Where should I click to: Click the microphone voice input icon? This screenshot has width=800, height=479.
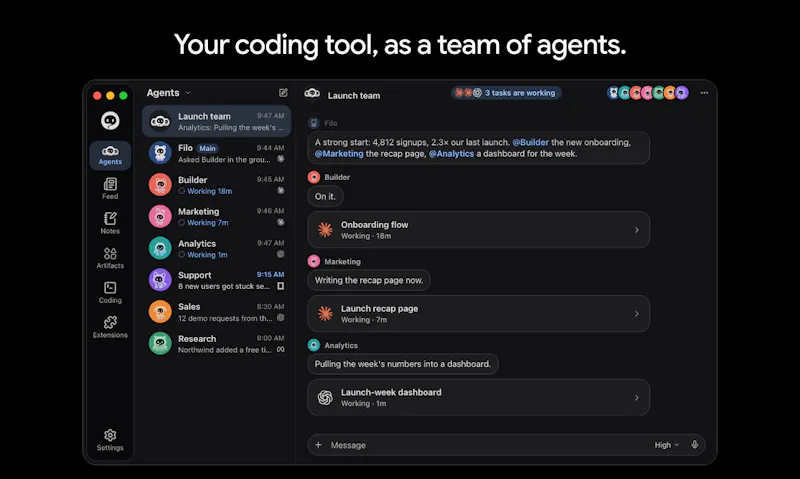(694, 445)
